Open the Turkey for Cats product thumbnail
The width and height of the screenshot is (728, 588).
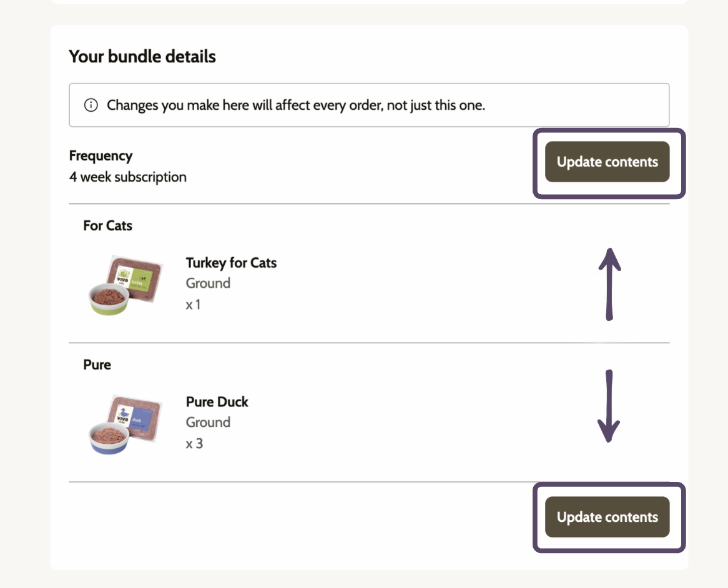tap(125, 285)
